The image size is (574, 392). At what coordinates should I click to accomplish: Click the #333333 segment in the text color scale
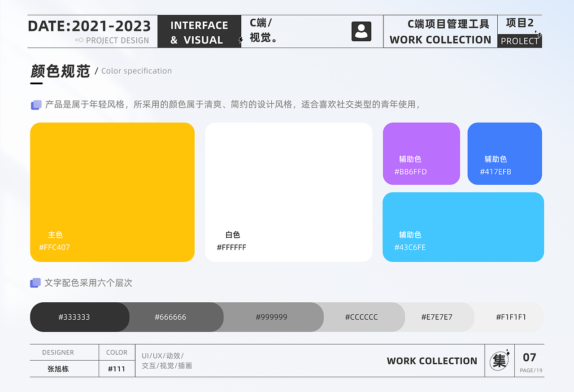click(x=79, y=317)
